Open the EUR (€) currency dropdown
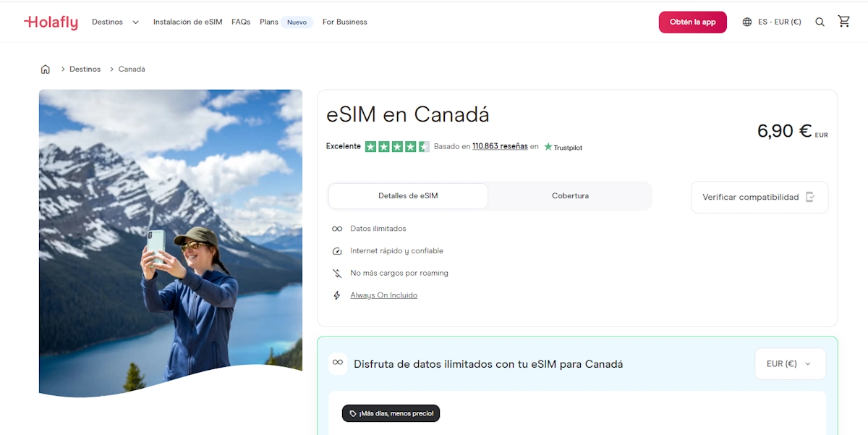The image size is (868, 435). pos(790,364)
